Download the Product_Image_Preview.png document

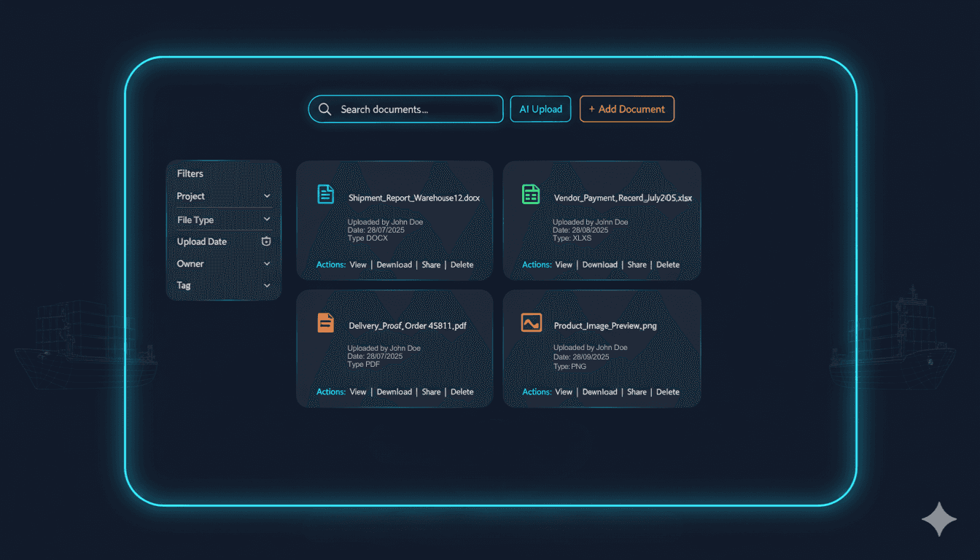tap(600, 392)
